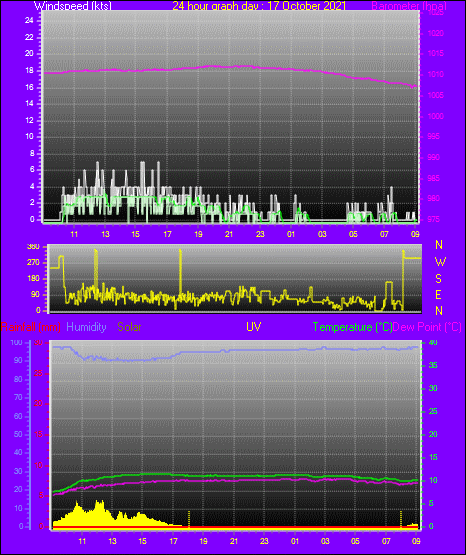466x555 pixels.
Task: Click the W compass direction letter
Action: (440, 262)
